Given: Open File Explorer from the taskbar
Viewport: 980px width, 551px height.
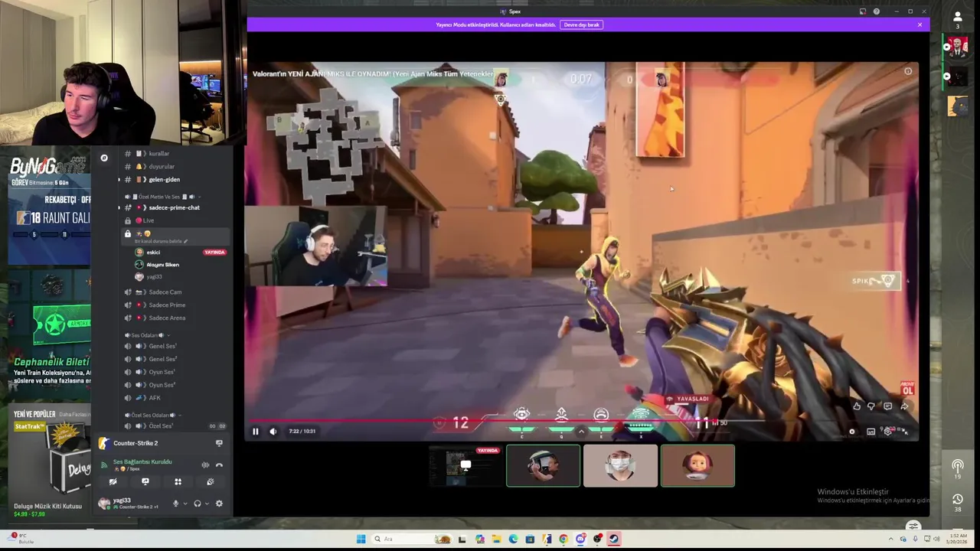Looking at the screenshot, I should [496, 539].
